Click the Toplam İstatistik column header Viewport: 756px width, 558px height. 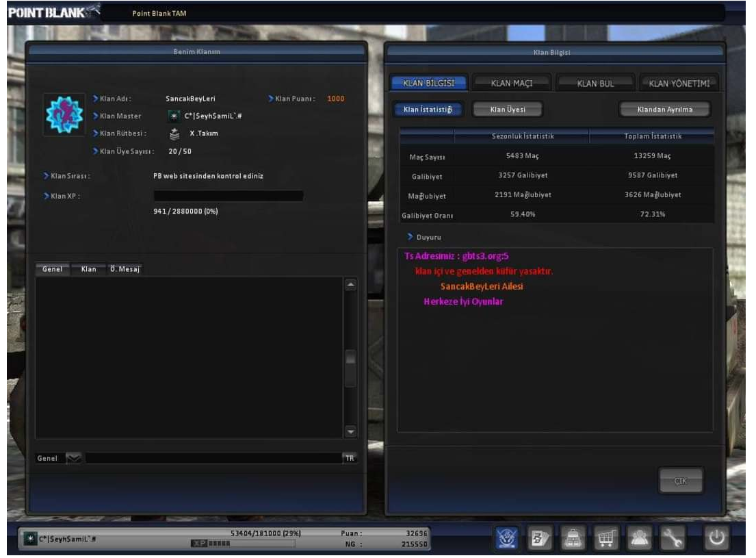coord(653,136)
